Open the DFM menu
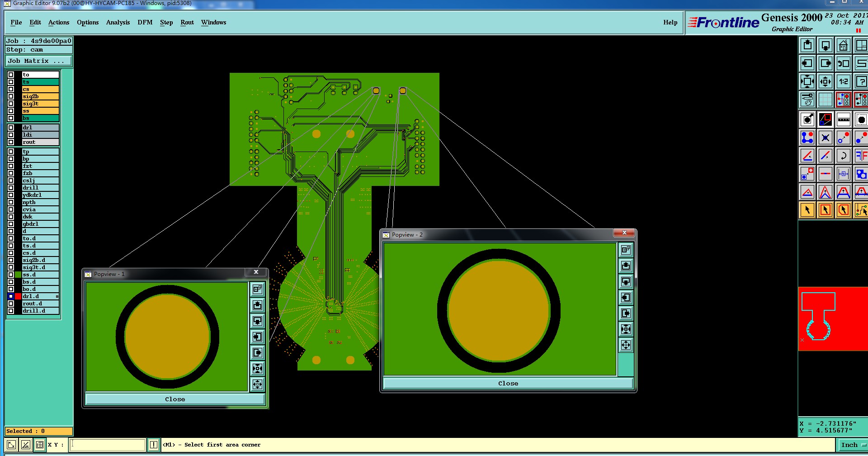Viewport: 868px width, 456px height. [145, 22]
